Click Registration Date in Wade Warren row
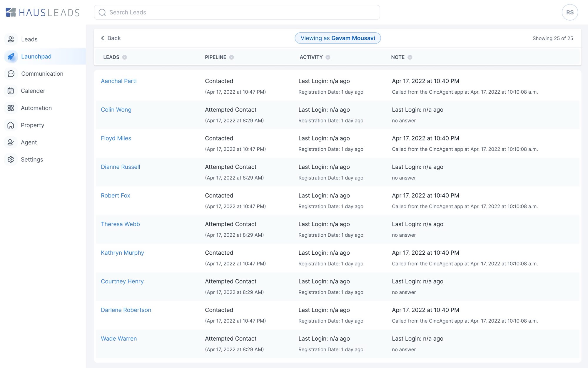This screenshot has width=588, height=368. click(x=331, y=349)
